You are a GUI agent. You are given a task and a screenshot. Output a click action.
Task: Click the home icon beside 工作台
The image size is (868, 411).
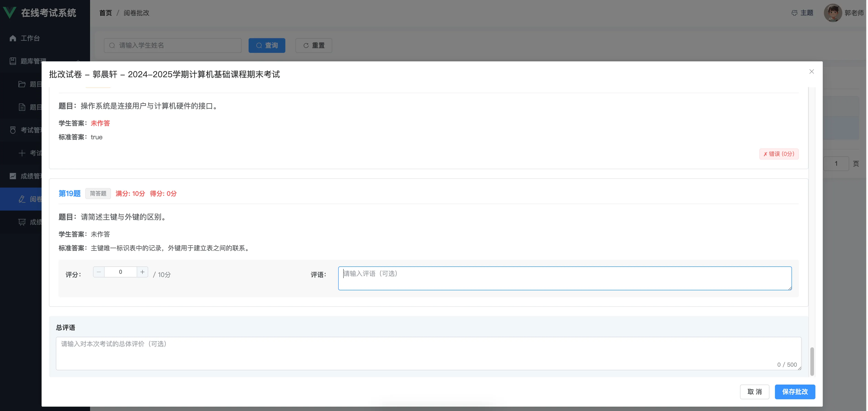point(13,38)
